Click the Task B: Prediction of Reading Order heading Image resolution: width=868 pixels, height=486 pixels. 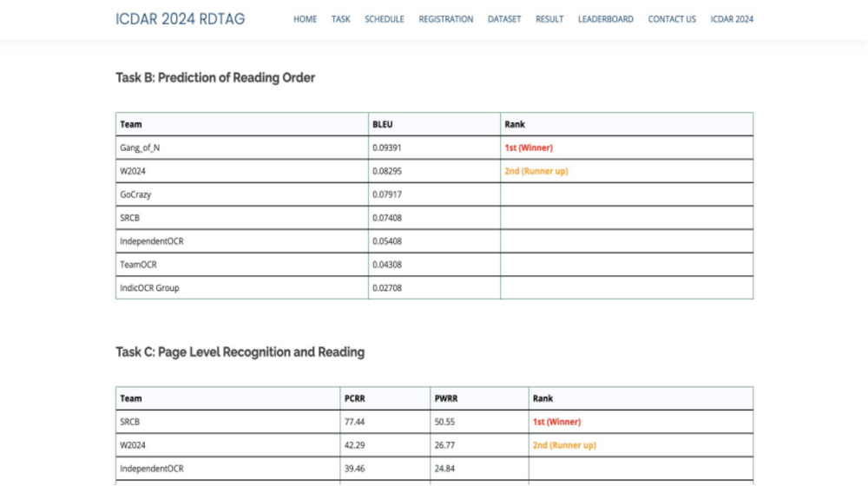coord(215,77)
